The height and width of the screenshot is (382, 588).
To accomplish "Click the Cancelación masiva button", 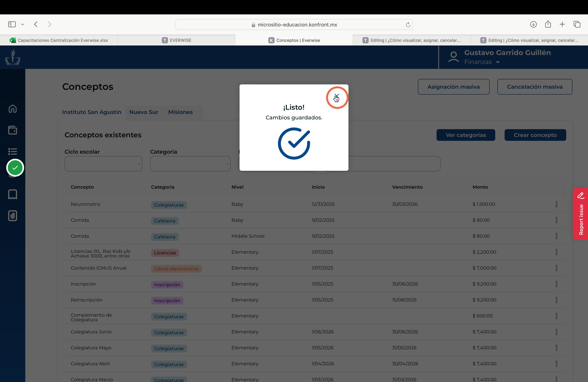I will [535, 87].
